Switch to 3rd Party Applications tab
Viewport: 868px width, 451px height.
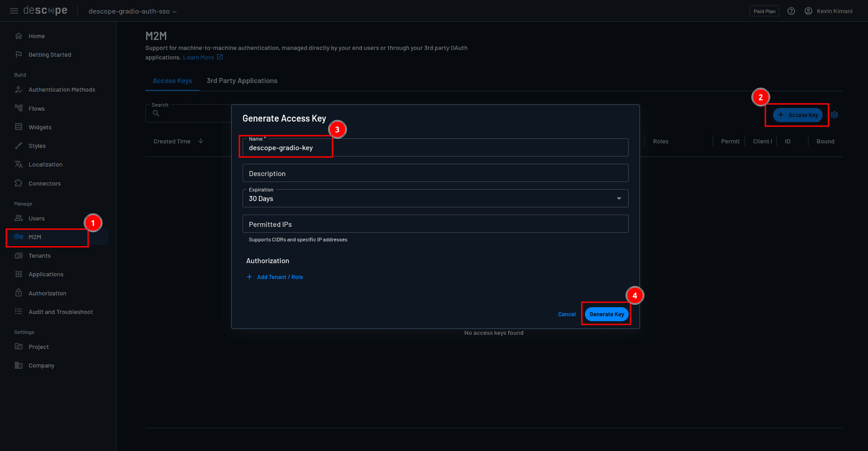tap(242, 81)
